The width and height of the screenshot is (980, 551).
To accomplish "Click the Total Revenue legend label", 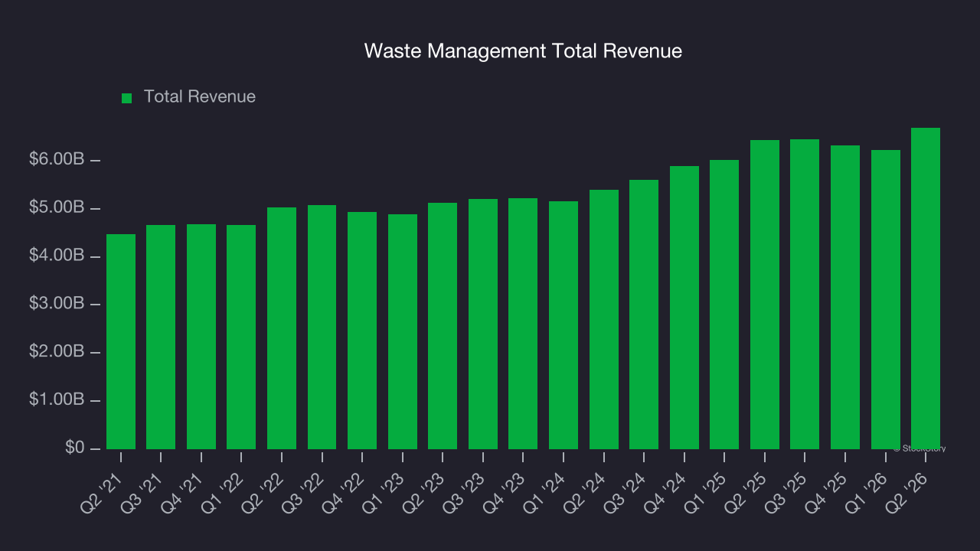I will (200, 97).
